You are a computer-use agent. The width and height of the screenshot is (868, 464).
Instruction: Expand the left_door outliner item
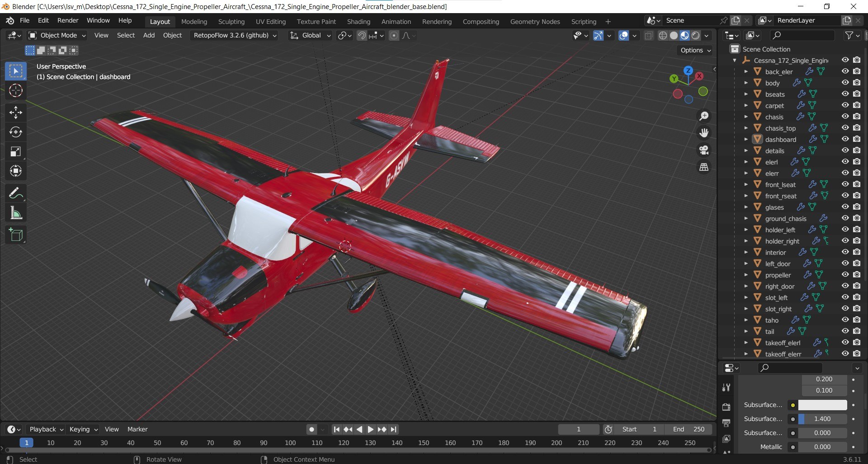pos(746,264)
